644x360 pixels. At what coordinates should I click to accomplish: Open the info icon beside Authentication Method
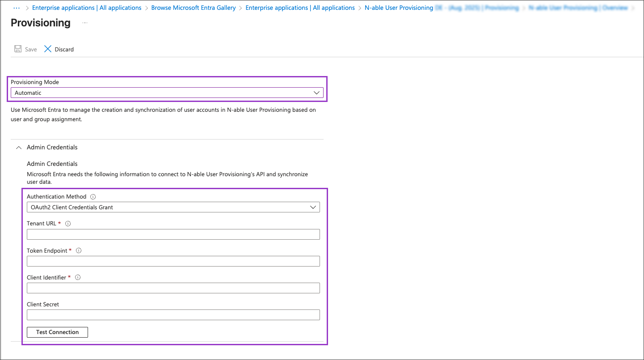93,197
